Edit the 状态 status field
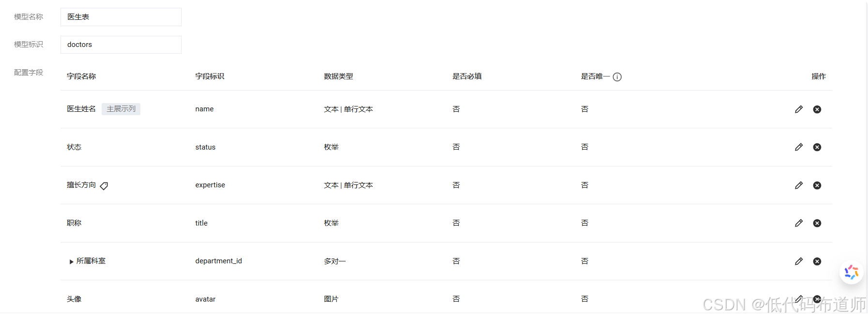Viewport: 868px width, 319px height. pyautogui.click(x=799, y=147)
